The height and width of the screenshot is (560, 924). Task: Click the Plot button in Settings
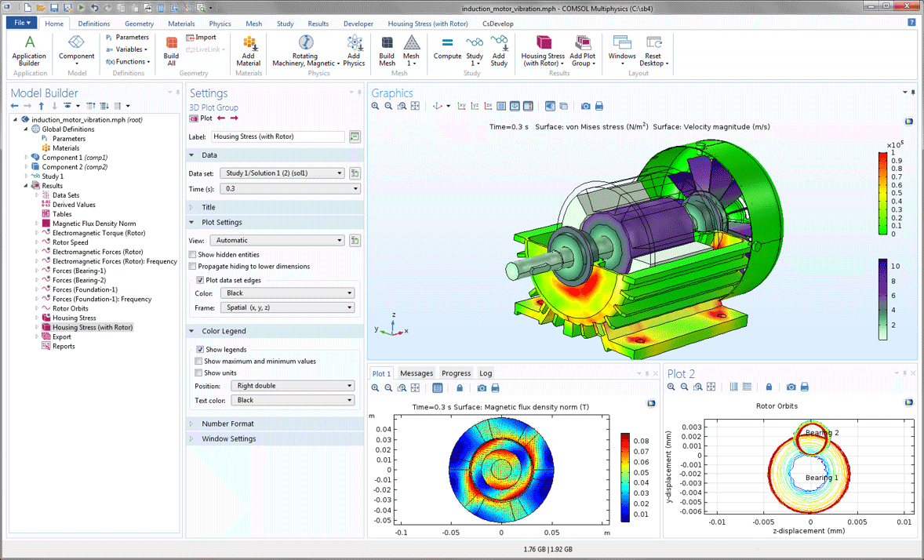pyautogui.click(x=202, y=118)
